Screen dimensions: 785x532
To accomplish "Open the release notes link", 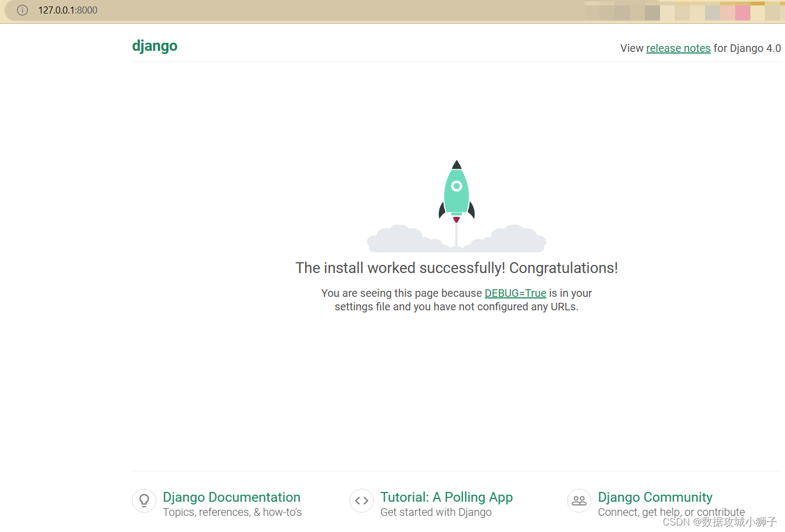I will [678, 48].
